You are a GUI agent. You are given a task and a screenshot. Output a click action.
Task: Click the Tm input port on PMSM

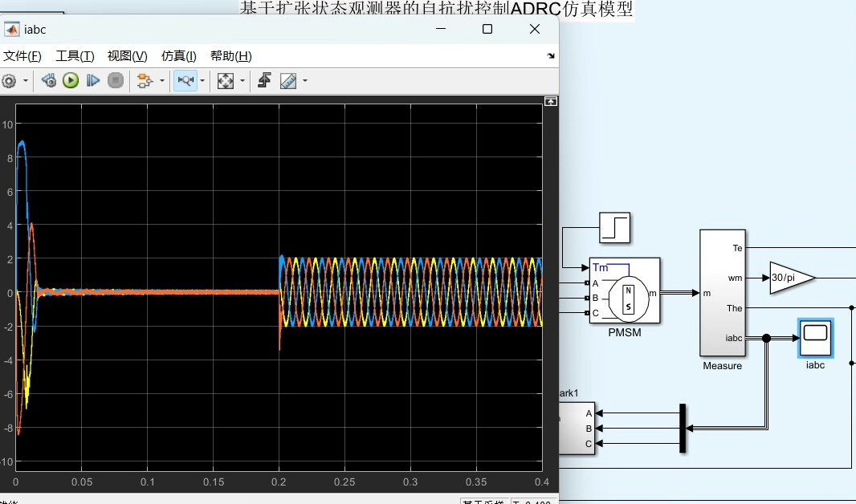pyautogui.click(x=600, y=268)
